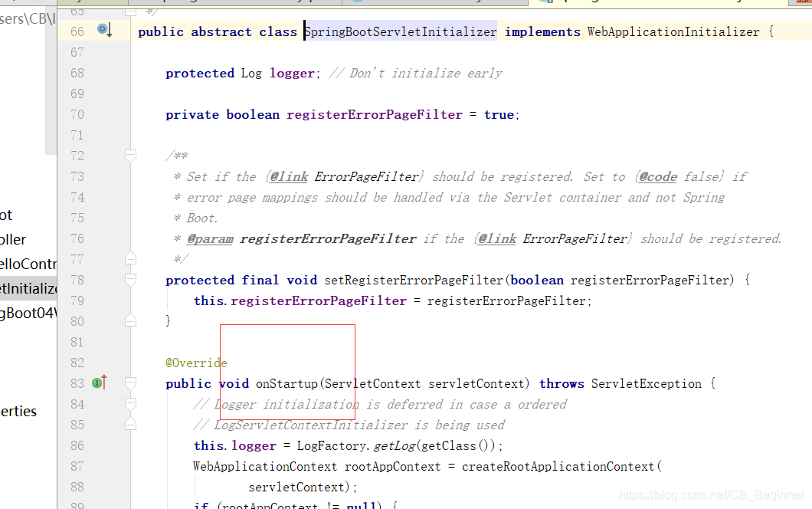Click the fold end marker at line 77
812x509 pixels.
click(x=130, y=258)
